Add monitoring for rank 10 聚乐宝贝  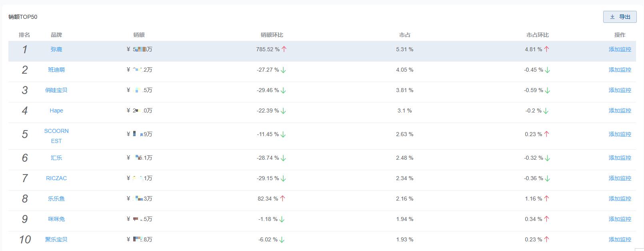click(x=620, y=239)
